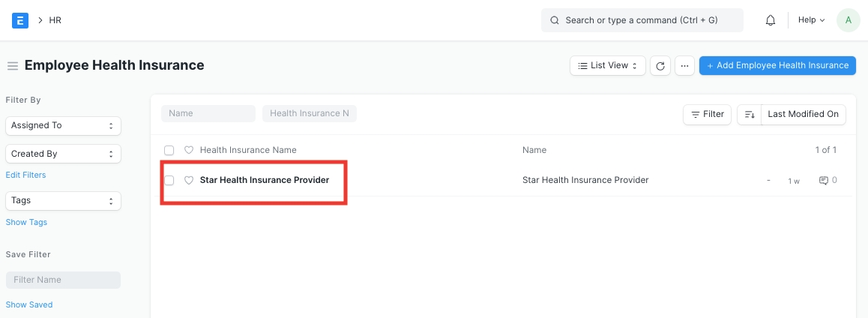The width and height of the screenshot is (868, 318).
Task: Focus the Filter Name input field
Action: coord(63,280)
